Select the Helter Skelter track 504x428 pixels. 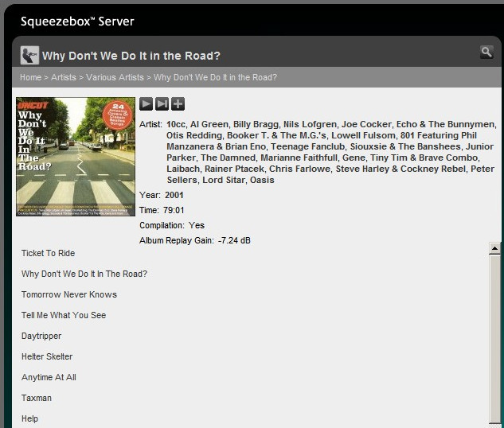47,356
